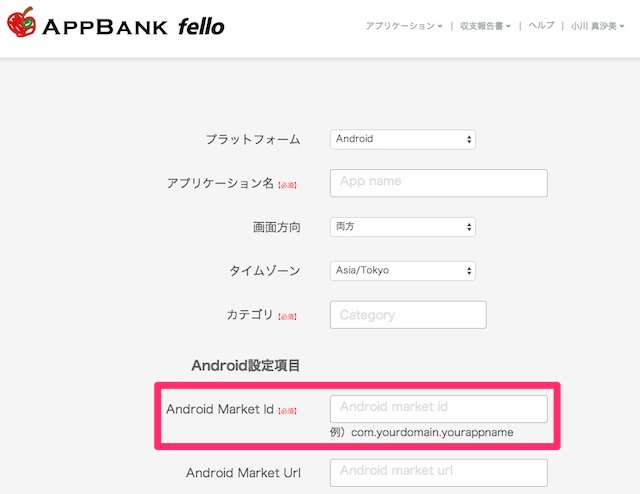The image size is (640, 494).
Task: Click the App name input field
Action: point(438,183)
